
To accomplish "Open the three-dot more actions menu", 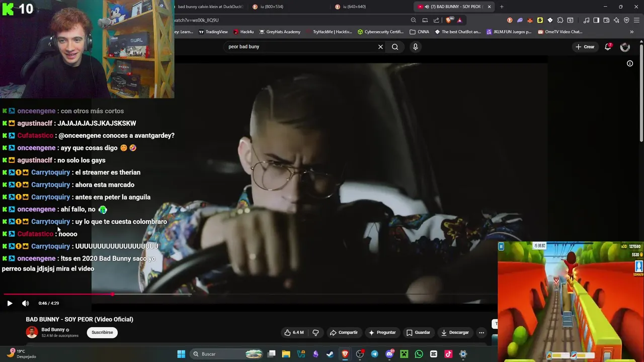I will click(x=481, y=332).
